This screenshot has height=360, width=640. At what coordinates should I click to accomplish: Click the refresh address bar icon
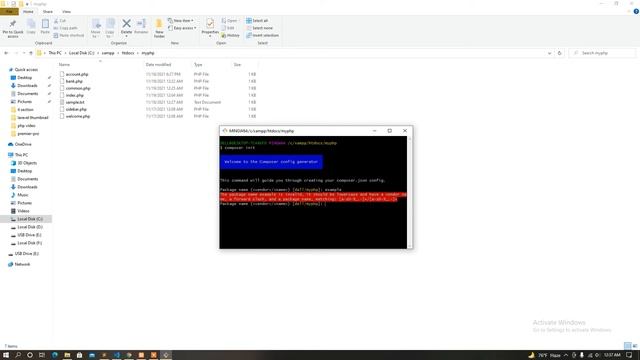tap(560, 53)
